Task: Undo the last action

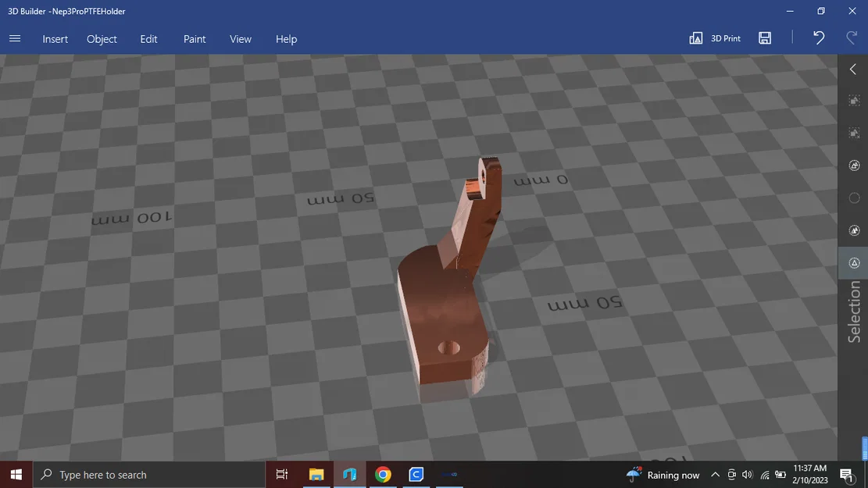Action: pyautogui.click(x=819, y=37)
